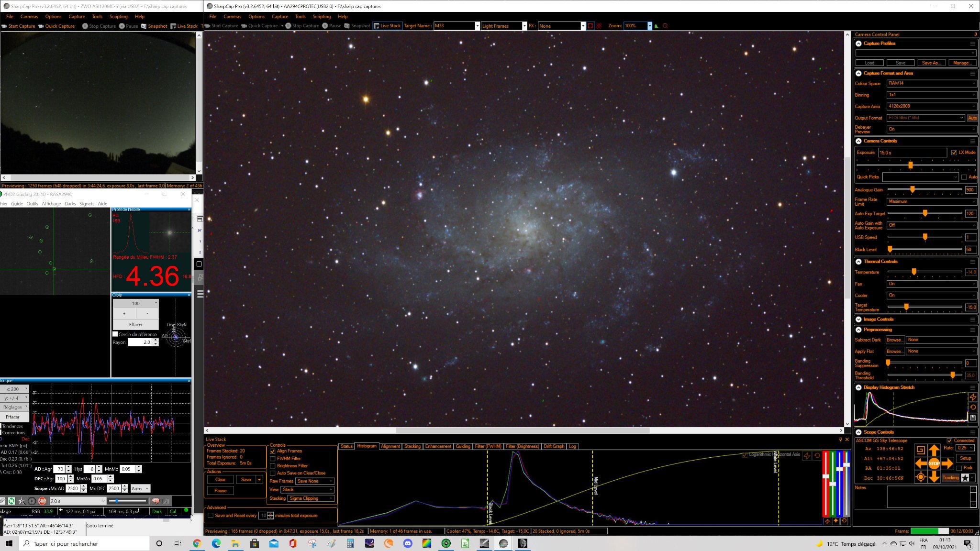This screenshot has height=551, width=980.
Task: Click the Target Temperature slider
Action: pos(924,307)
